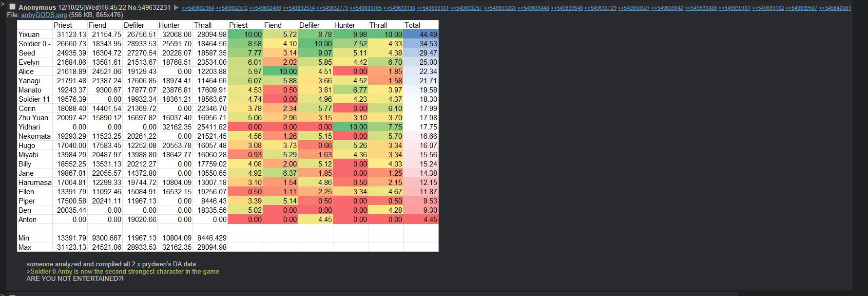
Task: Follow backlink >>549639086
Action: click(x=701, y=8)
